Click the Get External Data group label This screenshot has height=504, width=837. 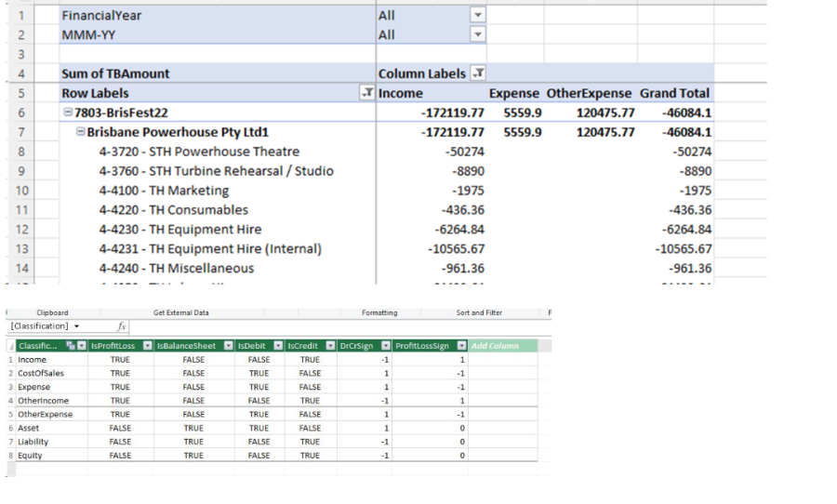[x=181, y=312]
